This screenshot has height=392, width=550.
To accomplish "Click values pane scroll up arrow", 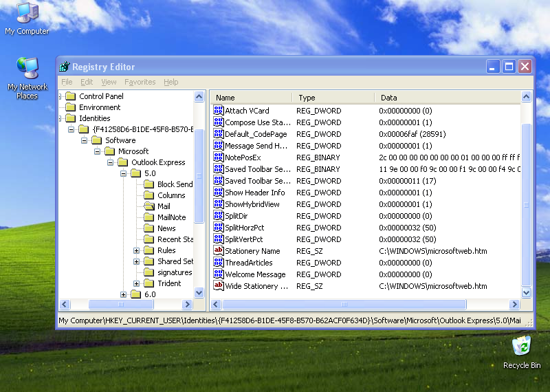I will click(x=526, y=96).
